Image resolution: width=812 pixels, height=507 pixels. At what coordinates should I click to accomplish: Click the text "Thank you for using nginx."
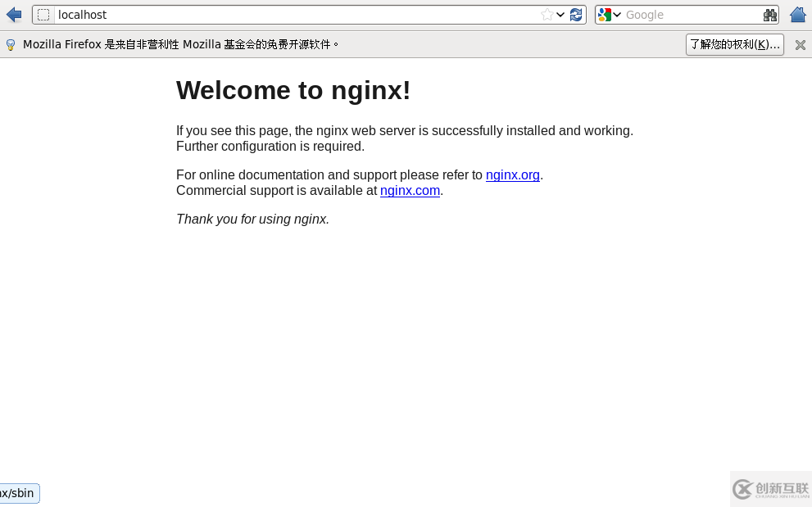pyautogui.click(x=252, y=219)
